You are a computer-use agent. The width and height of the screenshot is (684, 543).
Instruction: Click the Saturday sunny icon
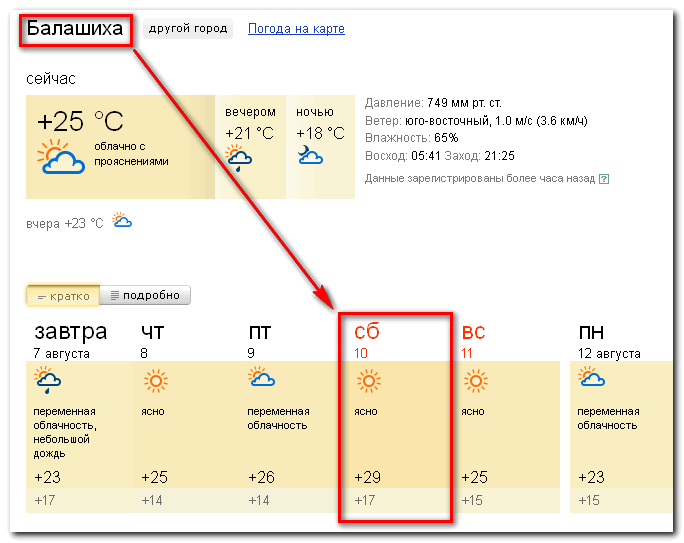coord(369,381)
